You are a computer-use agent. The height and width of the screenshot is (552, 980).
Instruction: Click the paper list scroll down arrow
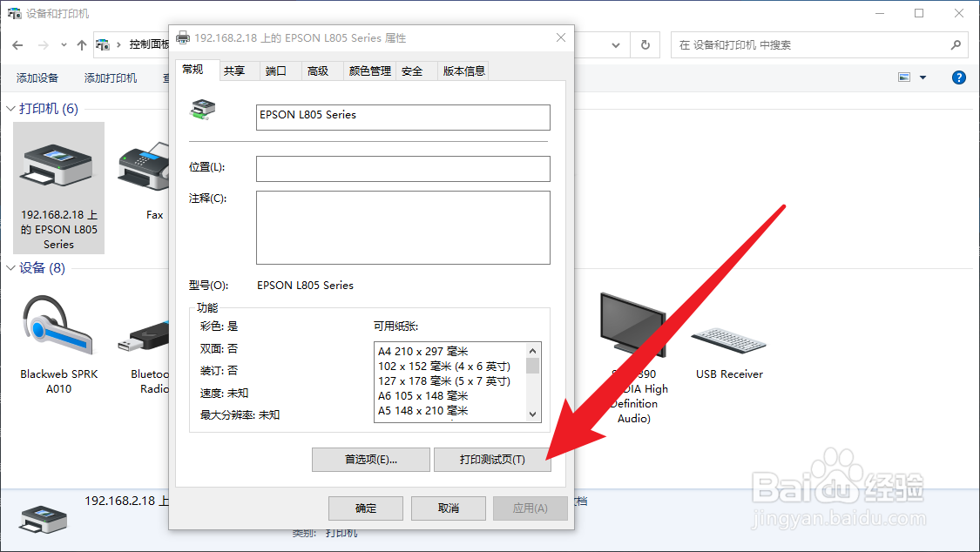click(532, 414)
